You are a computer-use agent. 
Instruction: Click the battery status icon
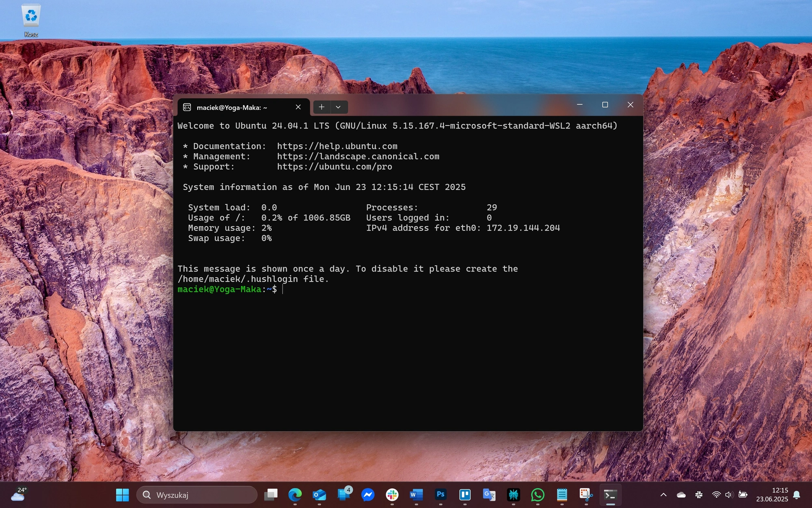click(x=743, y=495)
